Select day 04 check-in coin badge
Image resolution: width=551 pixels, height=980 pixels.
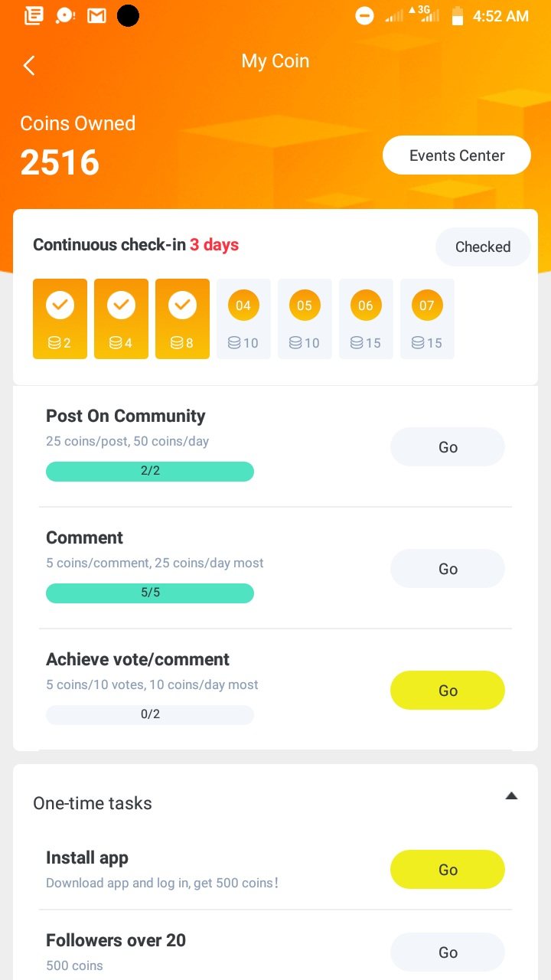pyautogui.click(x=243, y=306)
